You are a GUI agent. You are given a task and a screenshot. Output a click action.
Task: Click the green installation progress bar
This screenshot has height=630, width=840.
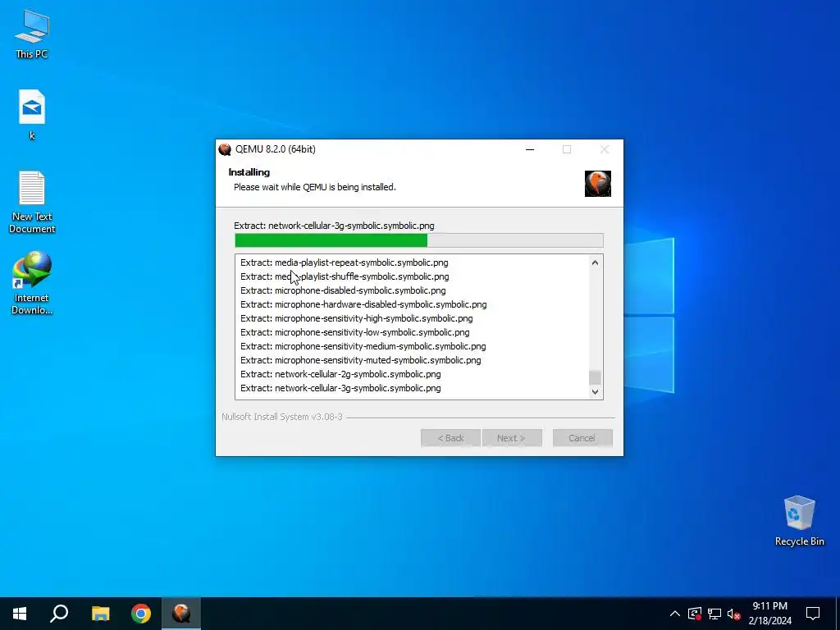[419, 240]
